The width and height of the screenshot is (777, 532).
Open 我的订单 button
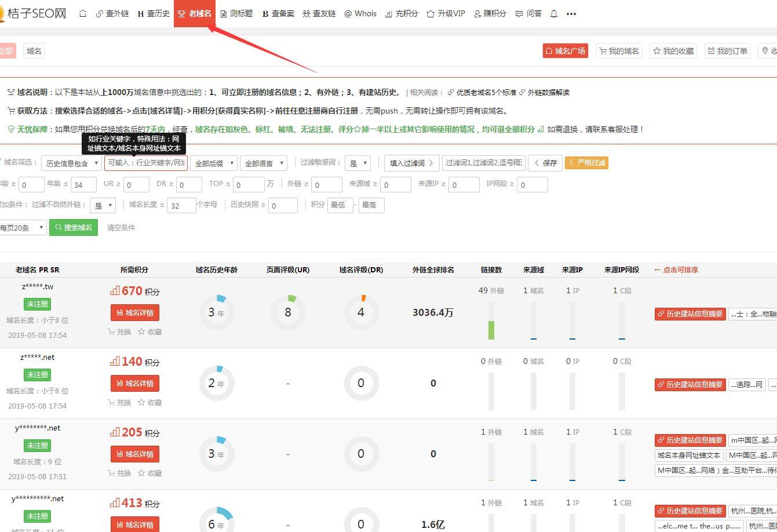pos(728,51)
